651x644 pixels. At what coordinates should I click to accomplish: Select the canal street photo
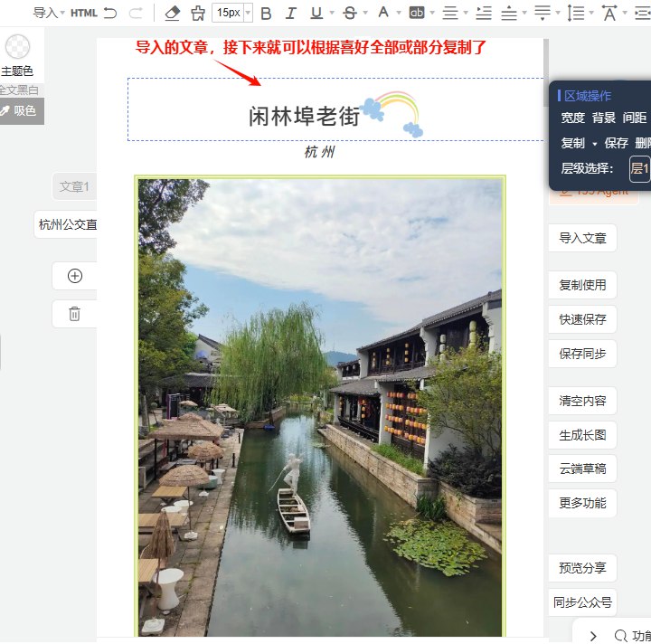(320, 407)
